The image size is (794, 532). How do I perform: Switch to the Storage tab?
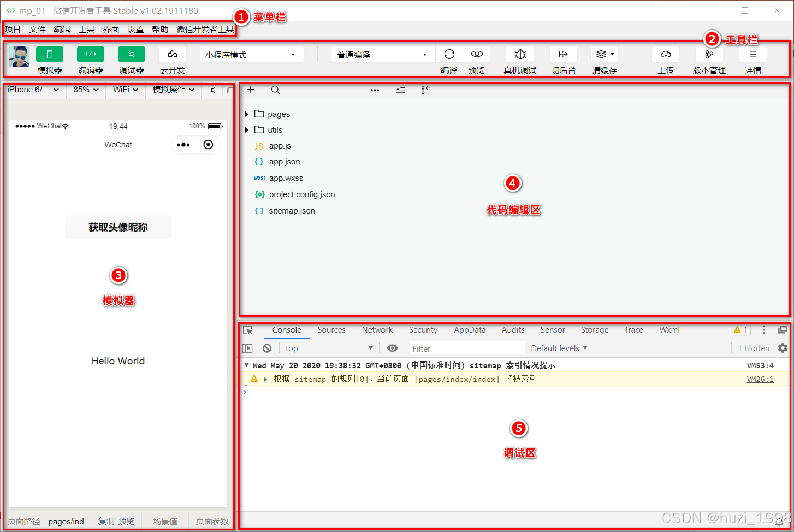pyautogui.click(x=595, y=330)
